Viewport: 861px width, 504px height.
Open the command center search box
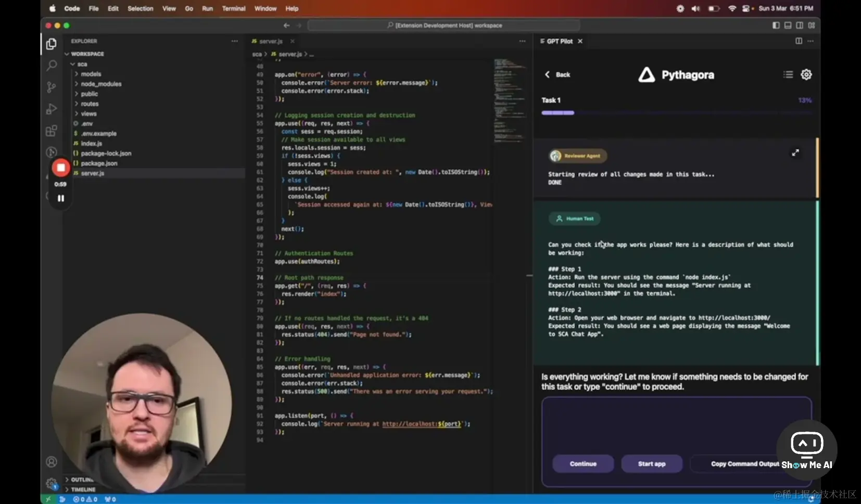click(x=444, y=25)
